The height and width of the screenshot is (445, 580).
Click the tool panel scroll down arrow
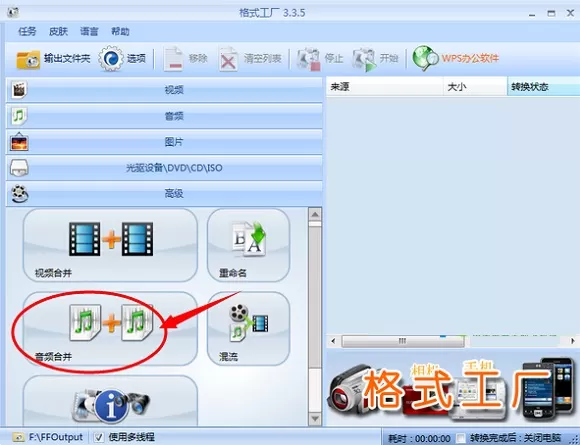tap(315, 418)
